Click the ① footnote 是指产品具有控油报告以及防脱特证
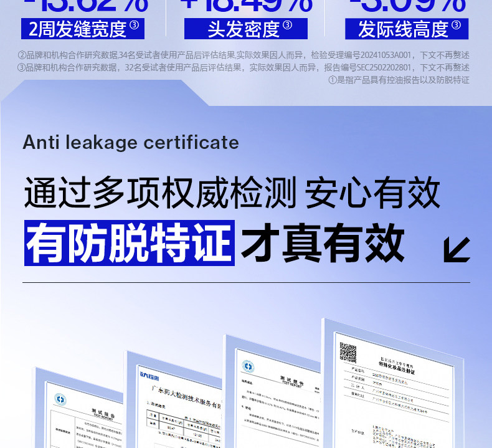 (x=399, y=80)
